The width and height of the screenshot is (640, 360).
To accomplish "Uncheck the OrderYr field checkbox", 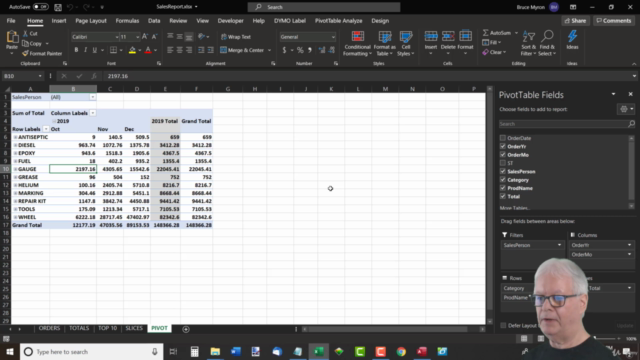I will pyautogui.click(x=503, y=146).
